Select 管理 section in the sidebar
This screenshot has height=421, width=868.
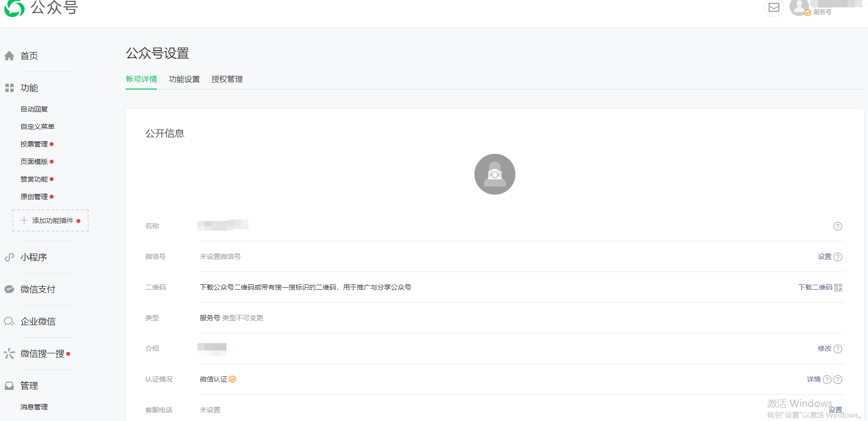[x=29, y=386]
